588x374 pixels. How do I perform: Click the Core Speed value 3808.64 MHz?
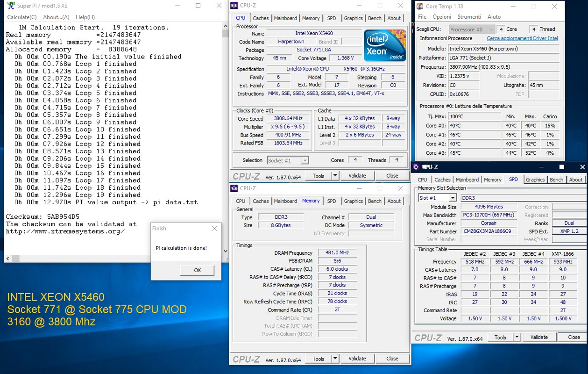point(288,119)
